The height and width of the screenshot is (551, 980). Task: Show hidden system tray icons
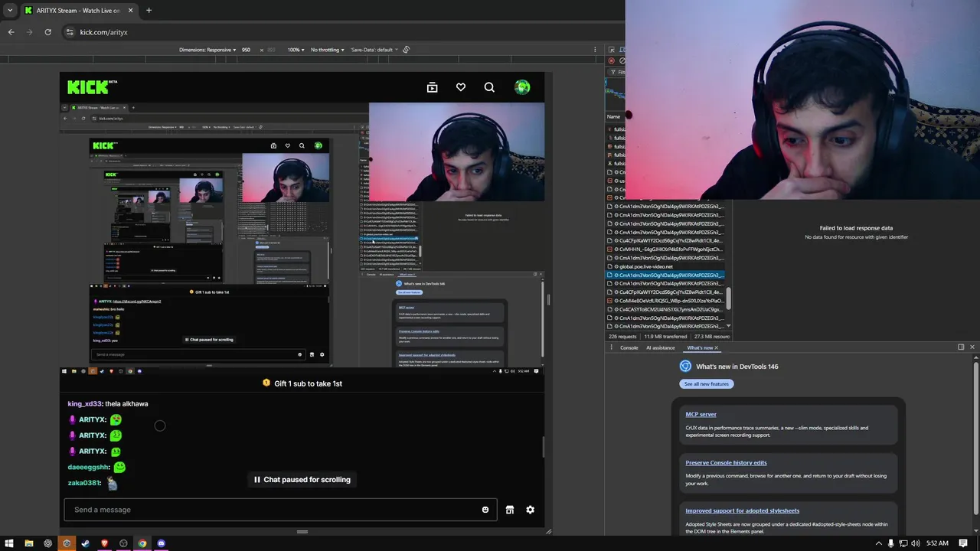click(x=878, y=543)
